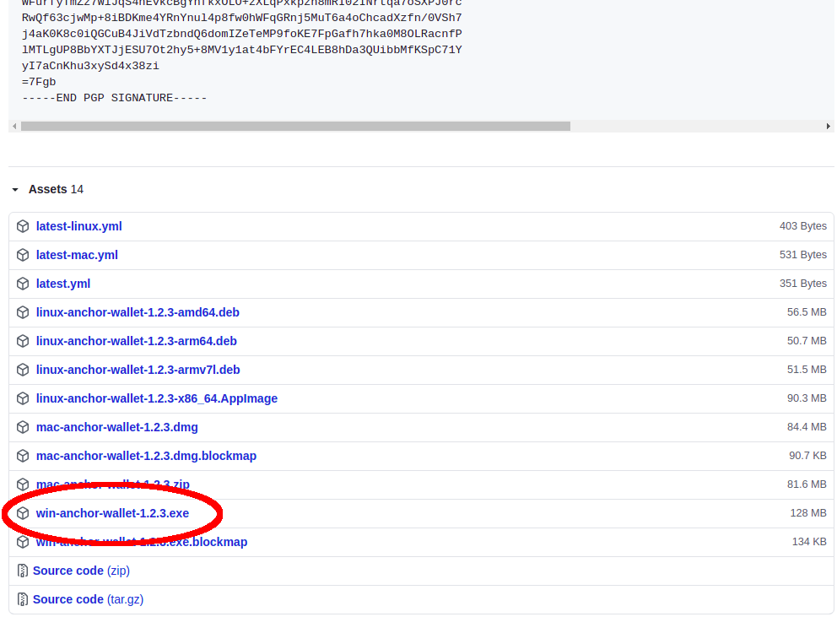Screen dimensions: 837x644
Task: Click package icon next to dmg.blockmap
Action: click(x=23, y=456)
